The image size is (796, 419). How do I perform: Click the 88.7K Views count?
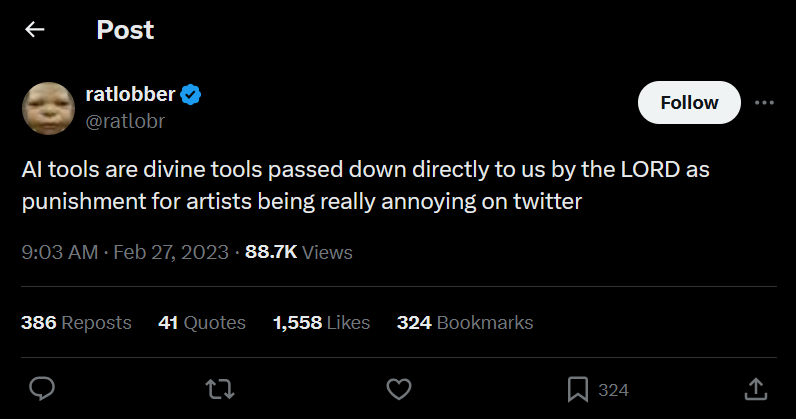pos(298,252)
